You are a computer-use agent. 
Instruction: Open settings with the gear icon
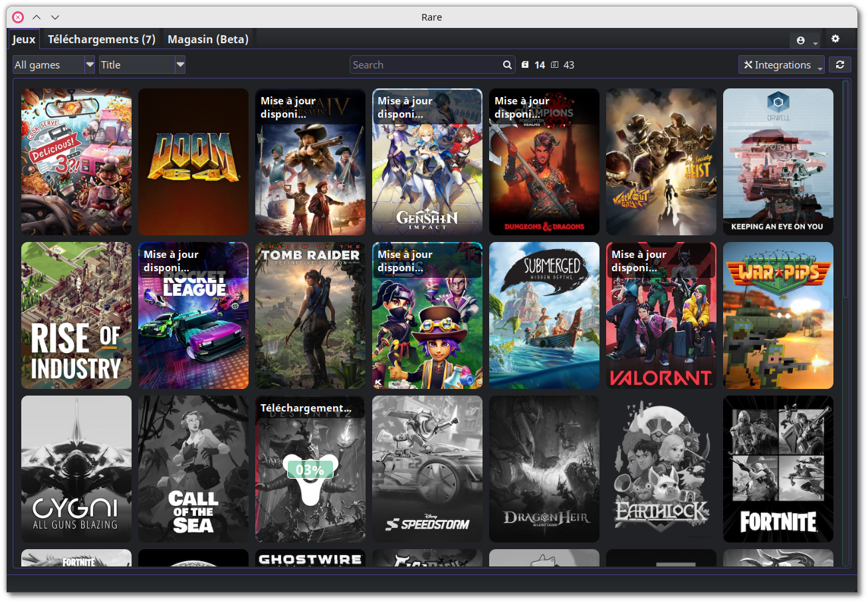835,39
